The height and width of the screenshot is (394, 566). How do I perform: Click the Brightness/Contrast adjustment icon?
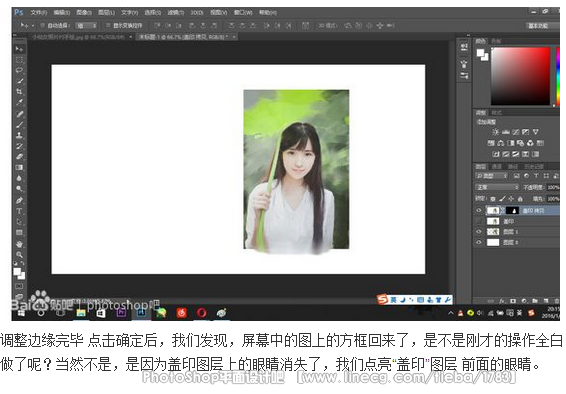(x=496, y=132)
